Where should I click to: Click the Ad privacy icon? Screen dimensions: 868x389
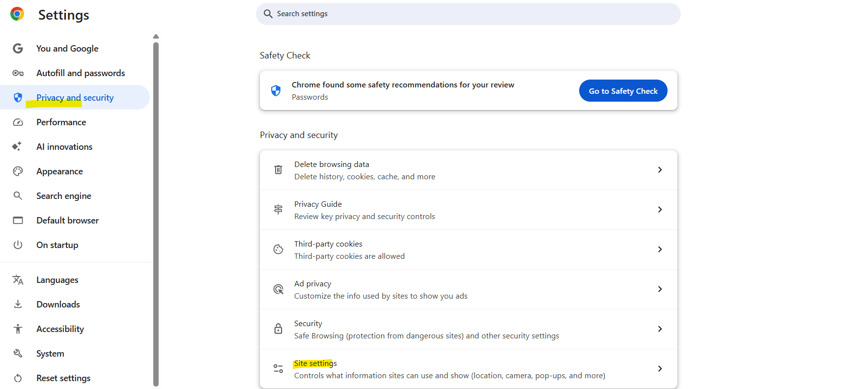(278, 289)
